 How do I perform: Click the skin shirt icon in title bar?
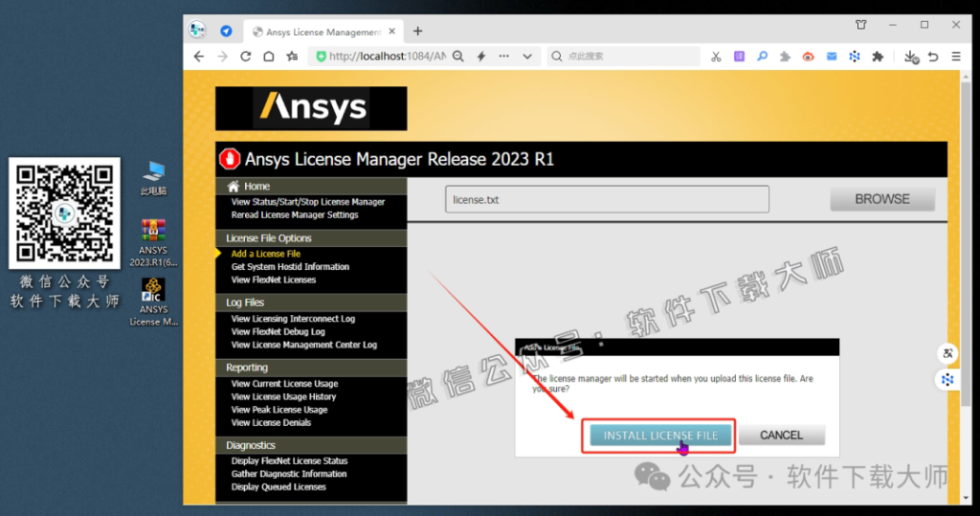861,25
